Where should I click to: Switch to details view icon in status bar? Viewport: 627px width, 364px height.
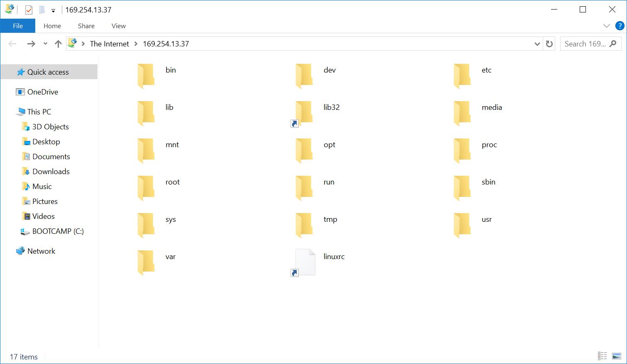[603, 356]
